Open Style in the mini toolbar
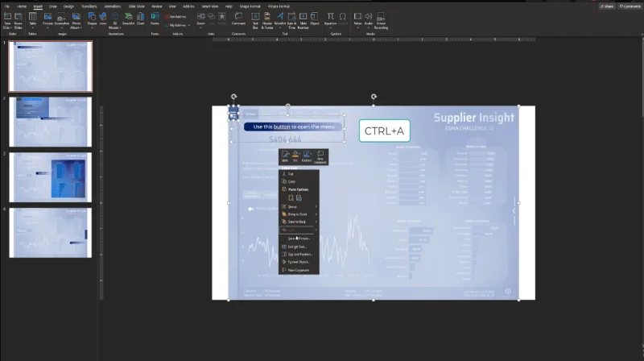Viewport: 644px width, 361px height. click(285, 156)
